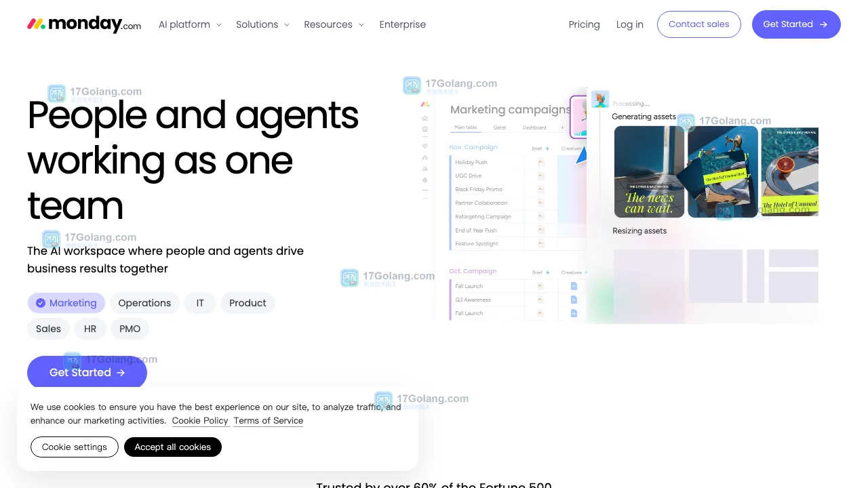868x488 pixels.
Task: Open the Pricing page
Action: 585,24
